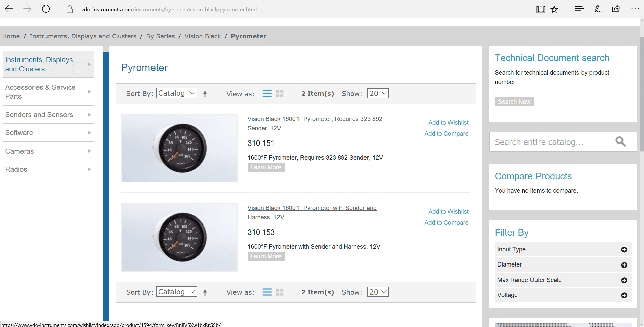The width and height of the screenshot is (644, 327).
Task: Open Radios sidebar menu item
Action: [x=48, y=169]
